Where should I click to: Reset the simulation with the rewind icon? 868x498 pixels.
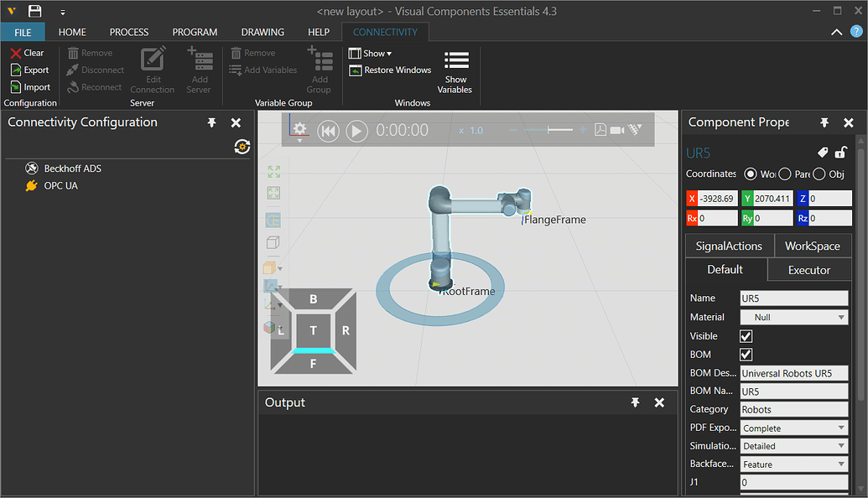(329, 131)
